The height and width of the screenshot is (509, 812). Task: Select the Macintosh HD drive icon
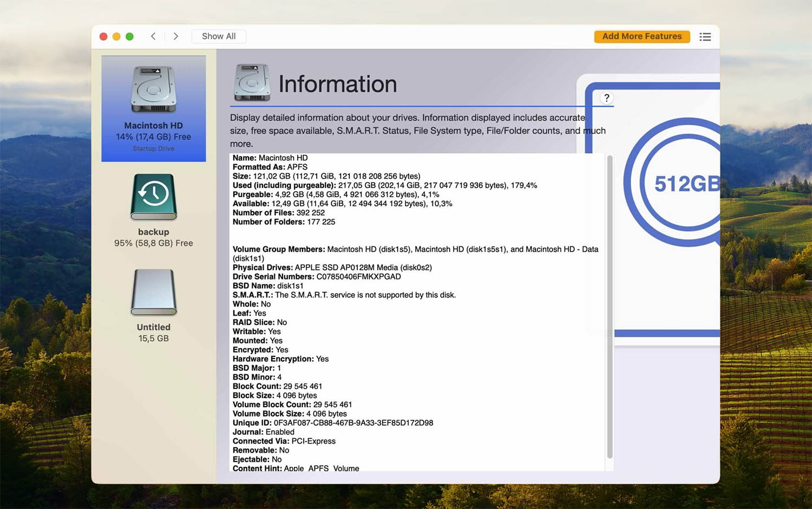point(154,89)
